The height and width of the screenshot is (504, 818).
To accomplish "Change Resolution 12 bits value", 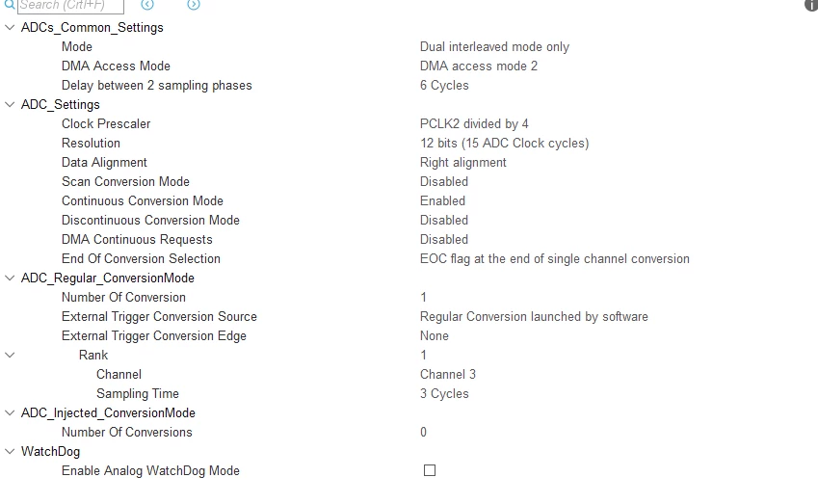I will pos(505,144).
